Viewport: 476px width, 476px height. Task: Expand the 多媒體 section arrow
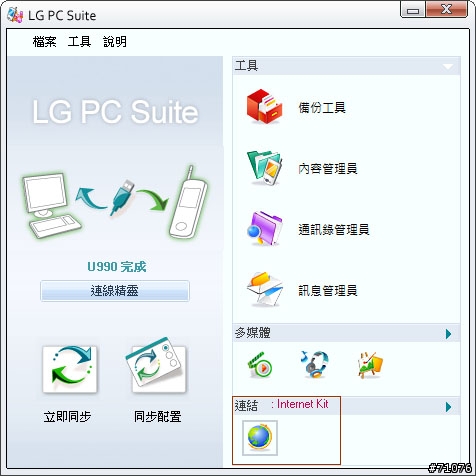(448, 334)
